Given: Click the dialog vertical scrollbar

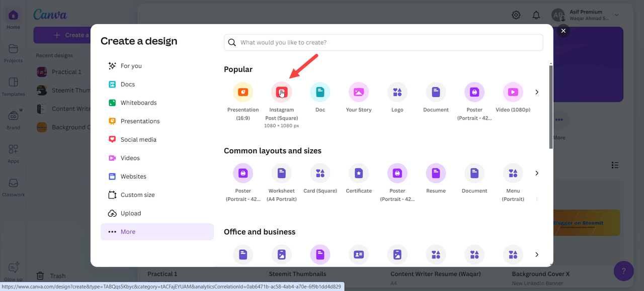Looking at the screenshot, I should pyautogui.click(x=550, y=106).
